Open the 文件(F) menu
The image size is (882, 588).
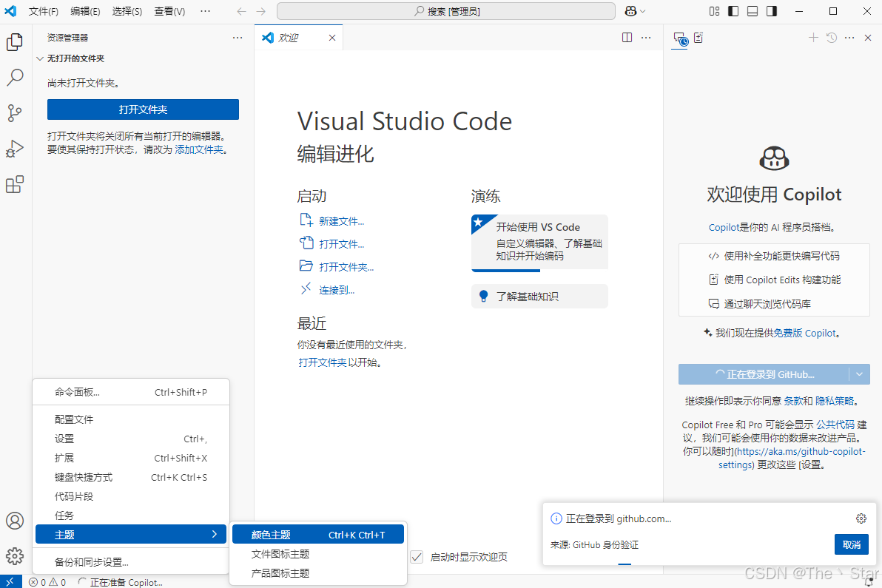tap(44, 11)
